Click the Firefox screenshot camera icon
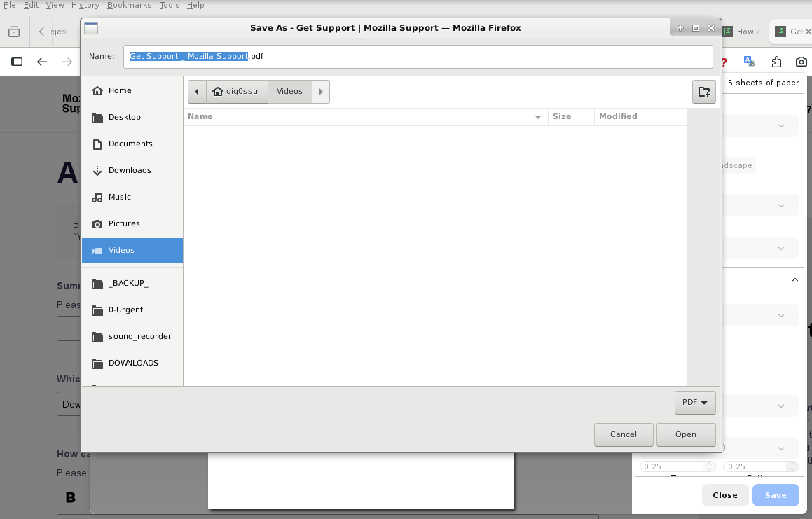 click(x=801, y=62)
